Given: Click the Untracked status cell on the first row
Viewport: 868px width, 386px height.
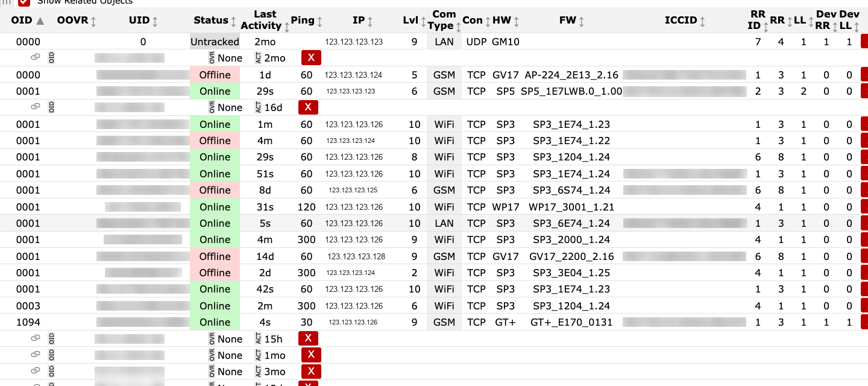Looking at the screenshot, I should [215, 42].
